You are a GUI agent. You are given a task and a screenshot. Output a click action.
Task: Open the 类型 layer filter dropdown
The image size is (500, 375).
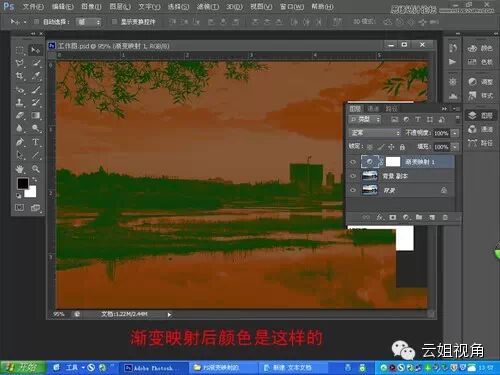click(x=365, y=119)
